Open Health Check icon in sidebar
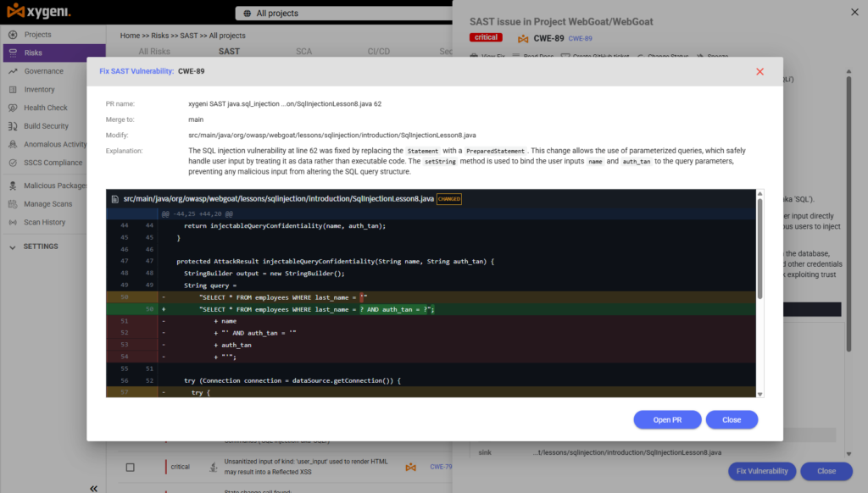The height and width of the screenshot is (493, 868). pyautogui.click(x=13, y=108)
